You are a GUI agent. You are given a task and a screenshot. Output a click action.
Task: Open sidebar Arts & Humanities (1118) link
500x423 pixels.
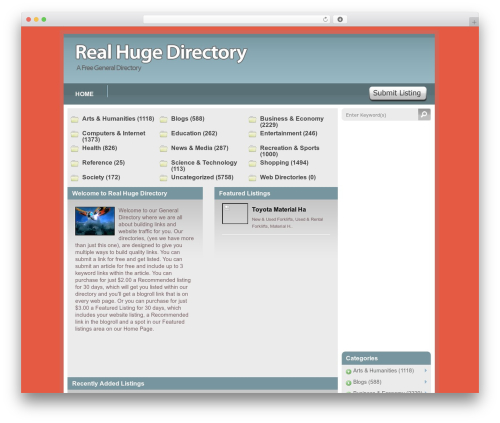[383, 371]
